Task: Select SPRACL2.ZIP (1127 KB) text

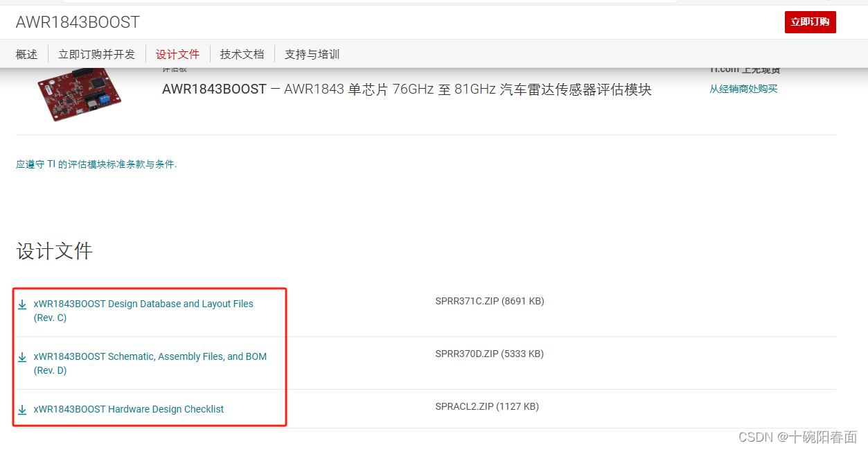Action: 487,406
